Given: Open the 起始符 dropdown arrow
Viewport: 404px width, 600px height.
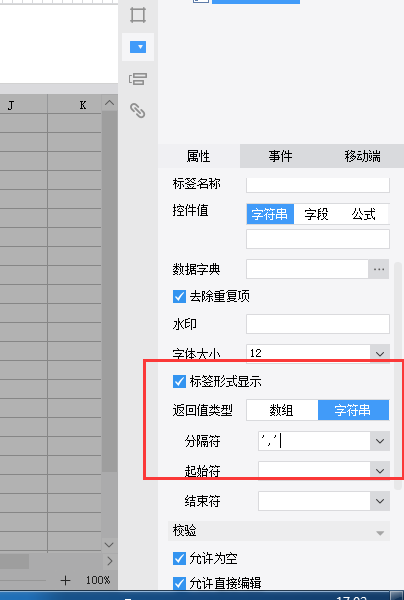Looking at the screenshot, I should point(380,471).
